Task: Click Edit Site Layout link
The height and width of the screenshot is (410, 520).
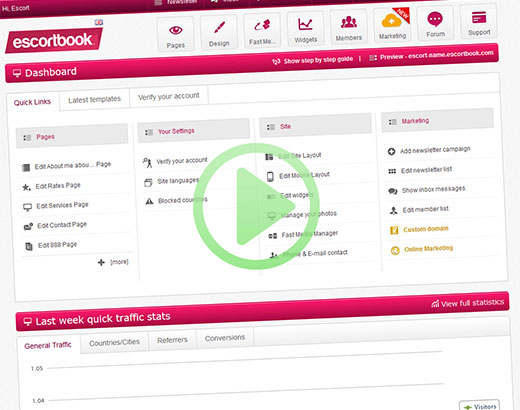Action: point(300,155)
